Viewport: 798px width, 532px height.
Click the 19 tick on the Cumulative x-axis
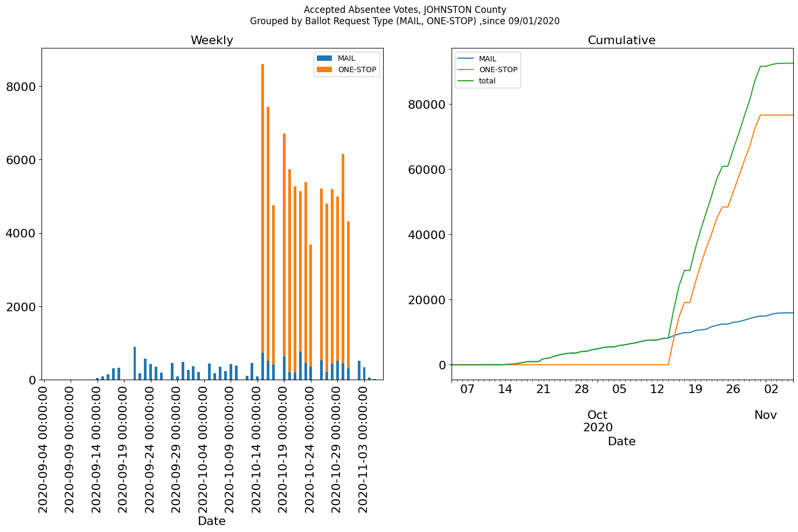click(x=696, y=389)
